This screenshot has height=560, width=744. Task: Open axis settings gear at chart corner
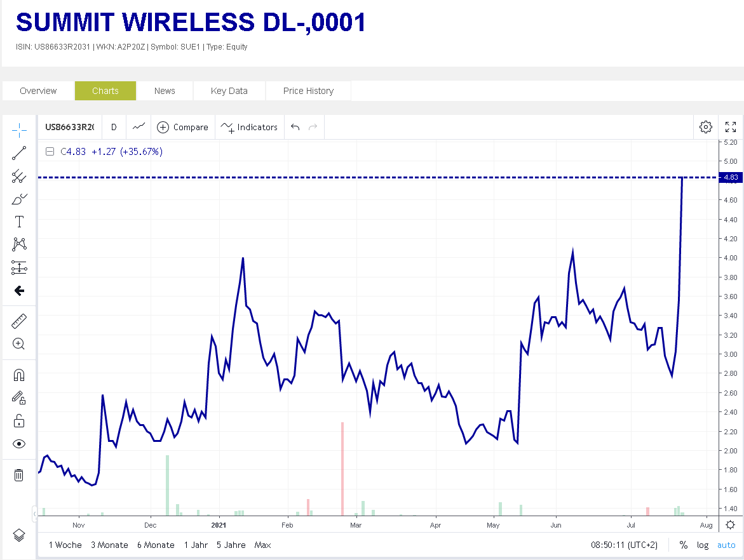731,525
